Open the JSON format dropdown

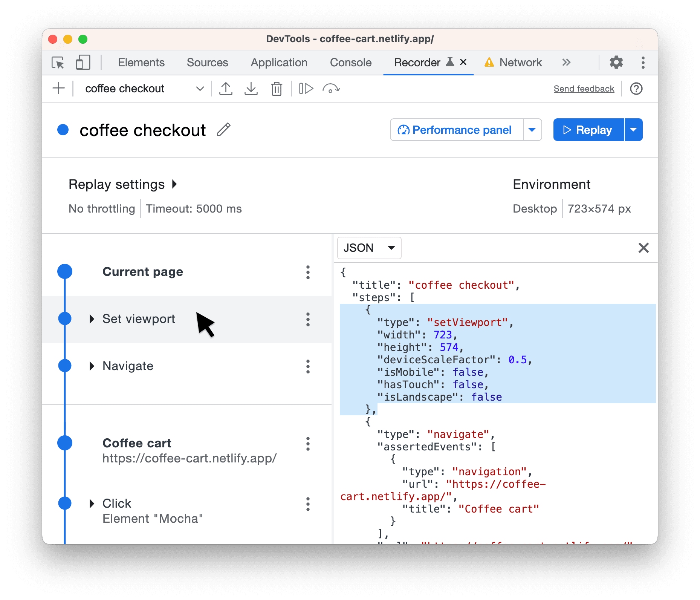369,248
